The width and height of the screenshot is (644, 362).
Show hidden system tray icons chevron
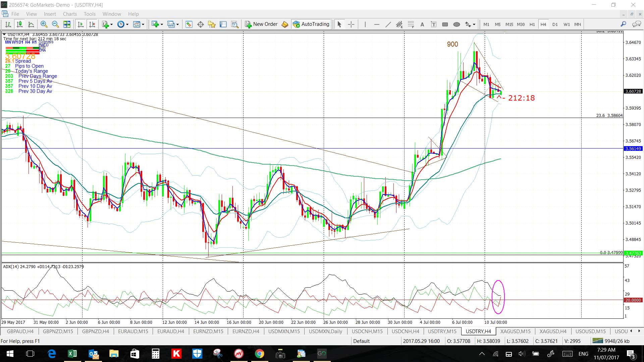[x=482, y=354]
